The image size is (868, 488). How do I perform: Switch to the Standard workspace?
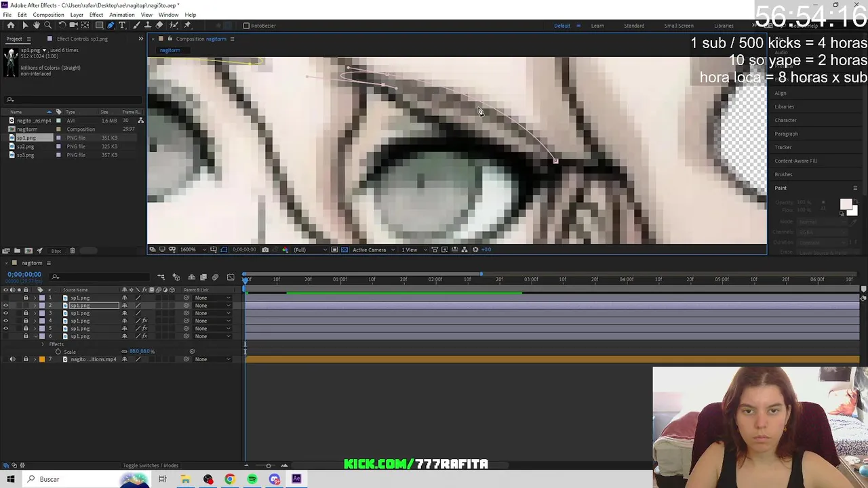(634, 26)
